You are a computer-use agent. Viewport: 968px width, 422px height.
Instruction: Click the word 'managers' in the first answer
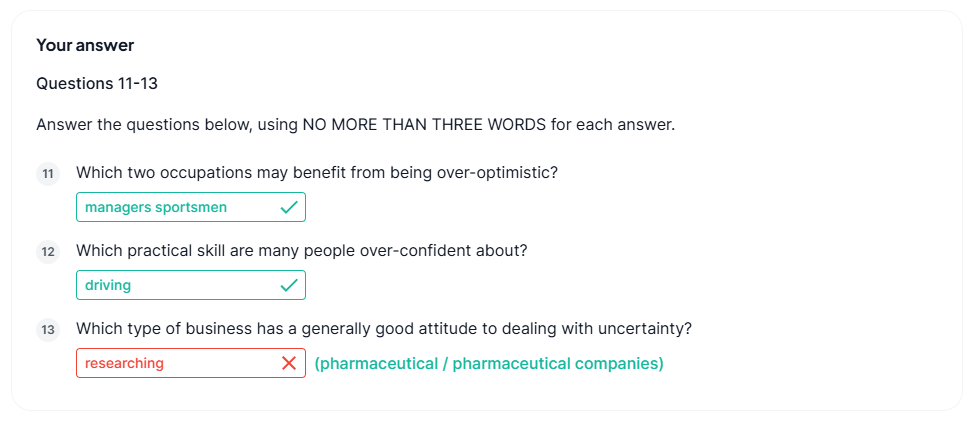click(x=118, y=207)
